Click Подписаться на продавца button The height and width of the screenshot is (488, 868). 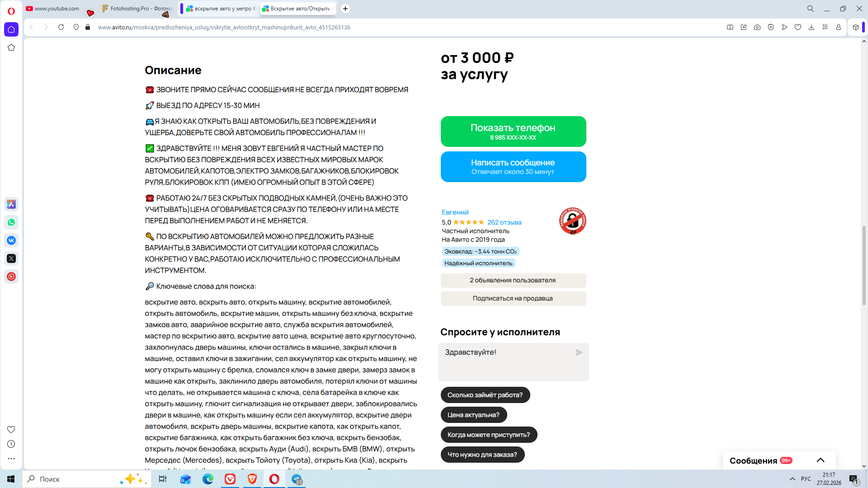click(x=513, y=298)
